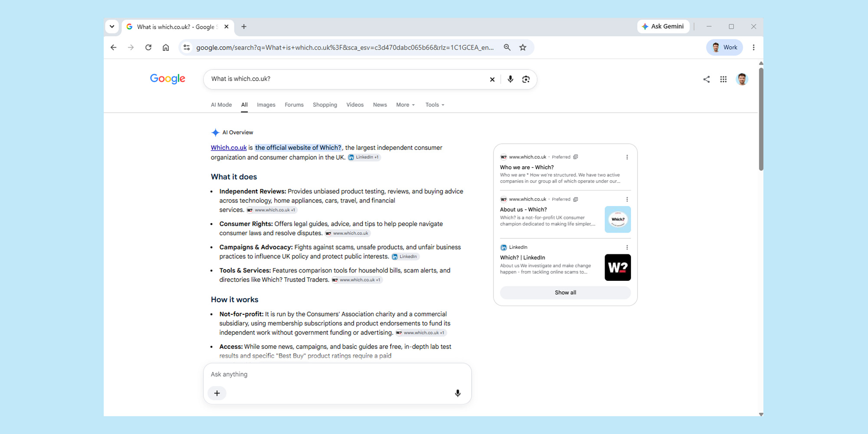Viewport: 868px width, 434px height.
Task: Click the Google logo
Action: click(x=168, y=79)
